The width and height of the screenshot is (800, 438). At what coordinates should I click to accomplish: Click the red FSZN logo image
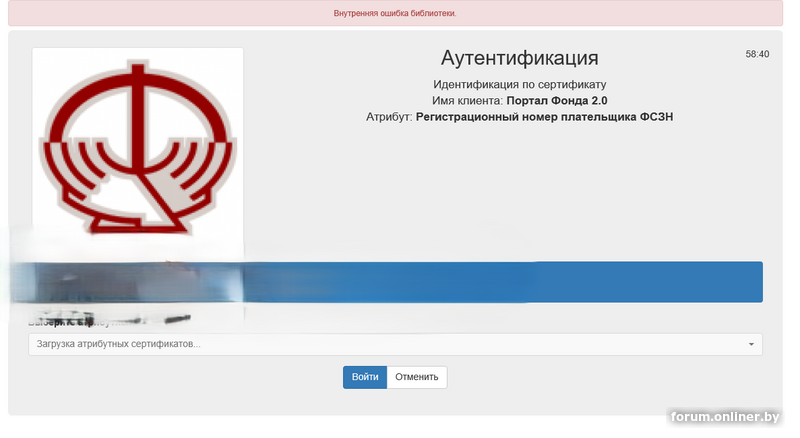pyautogui.click(x=138, y=147)
